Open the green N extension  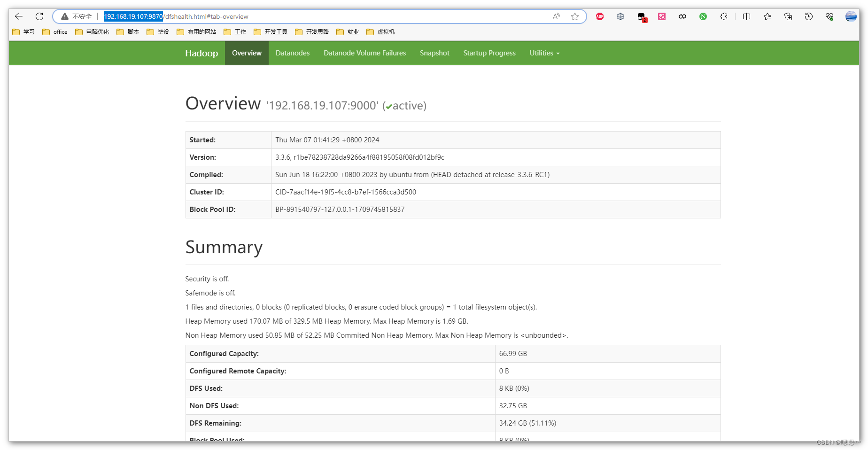703,16
